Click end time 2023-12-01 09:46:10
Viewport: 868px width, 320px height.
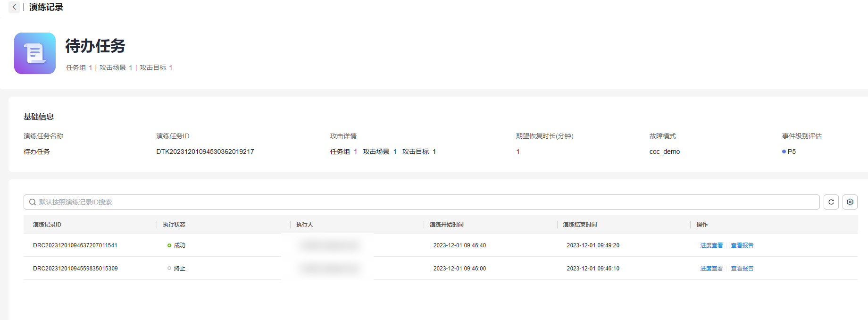pyautogui.click(x=593, y=269)
